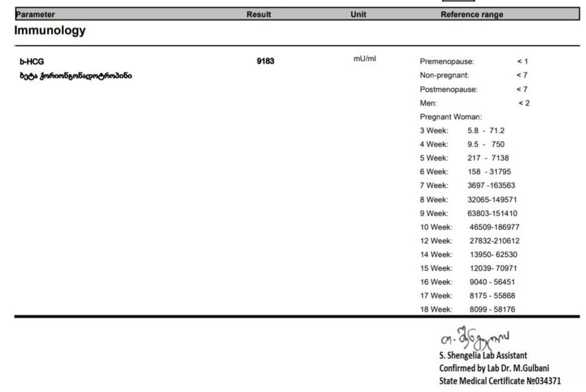Select the Pregnant Woman label

[451, 117]
